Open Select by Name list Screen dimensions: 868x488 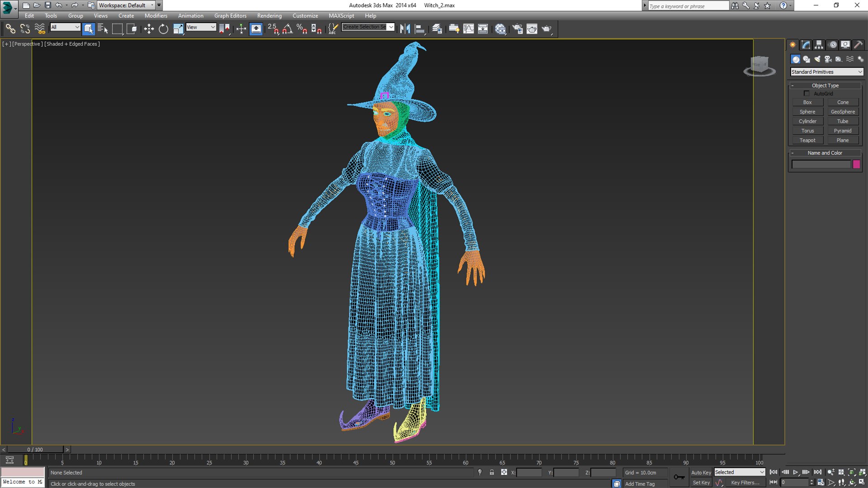(103, 29)
